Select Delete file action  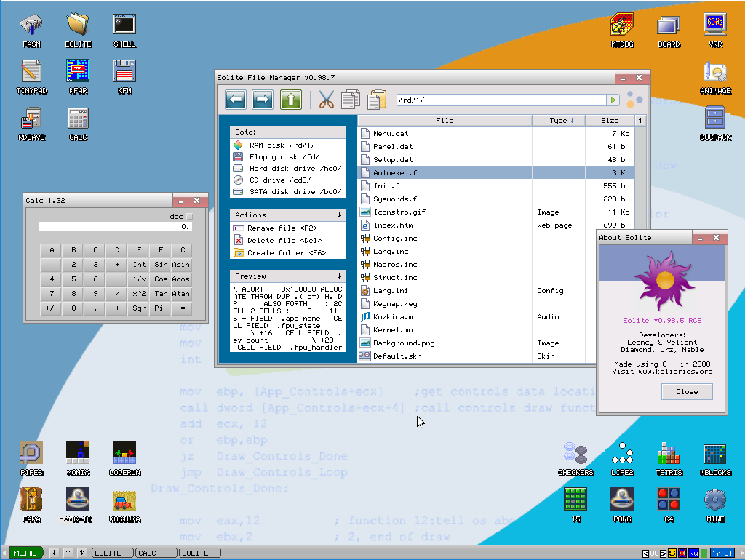284,241
